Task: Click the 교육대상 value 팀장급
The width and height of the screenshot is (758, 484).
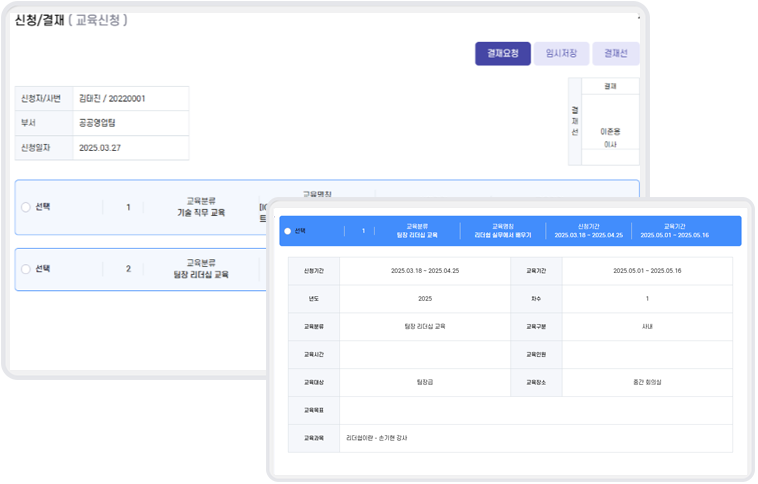Action: [425, 382]
